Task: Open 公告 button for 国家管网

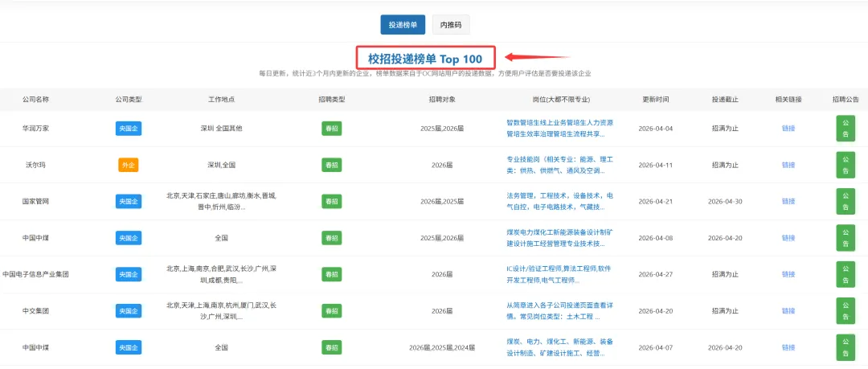Action: point(845,201)
